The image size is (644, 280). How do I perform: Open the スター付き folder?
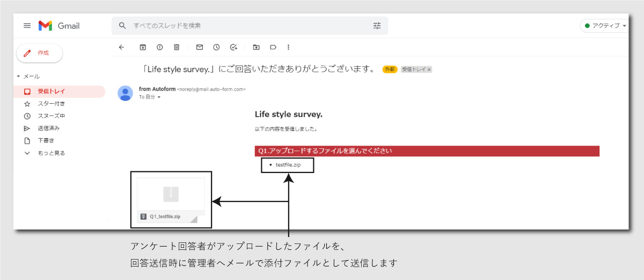pos(51,104)
